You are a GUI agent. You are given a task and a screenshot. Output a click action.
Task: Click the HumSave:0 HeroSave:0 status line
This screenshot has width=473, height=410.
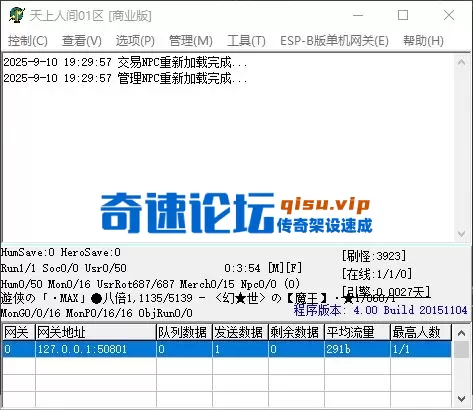61,252
